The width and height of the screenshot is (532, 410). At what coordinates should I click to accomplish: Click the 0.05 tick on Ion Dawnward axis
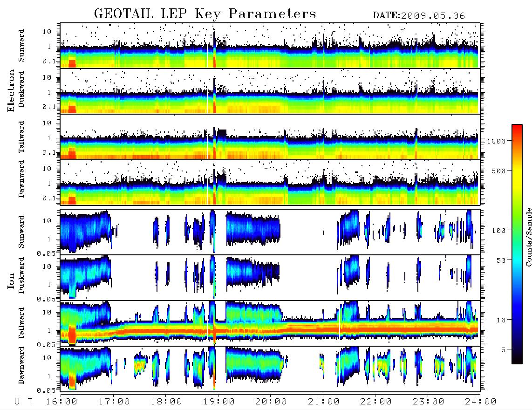click(x=46, y=390)
